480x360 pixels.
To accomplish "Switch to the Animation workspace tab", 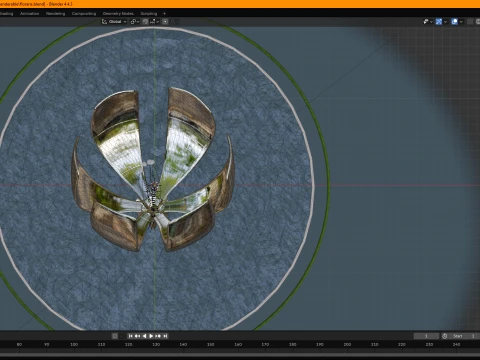I will tap(29, 14).
